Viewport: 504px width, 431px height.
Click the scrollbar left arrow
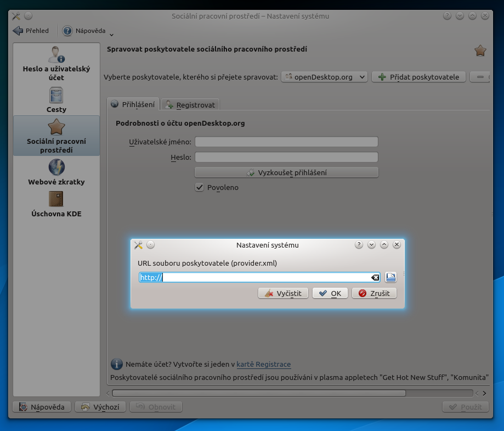[108, 393]
